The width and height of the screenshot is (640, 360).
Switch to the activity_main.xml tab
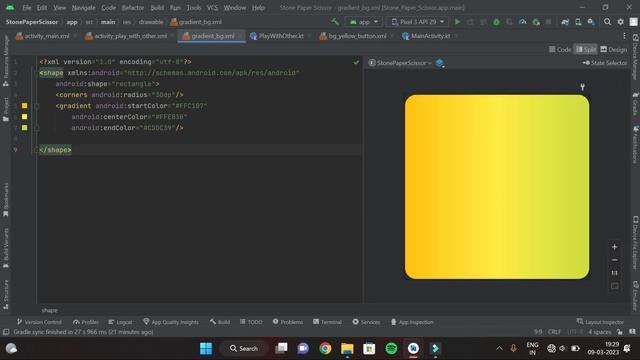(42, 36)
